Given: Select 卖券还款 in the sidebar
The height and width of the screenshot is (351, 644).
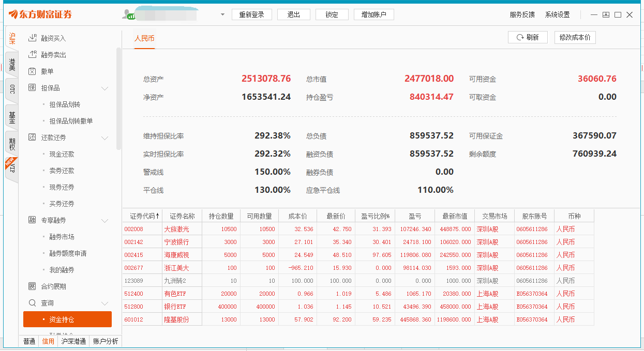Looking at the screenshot, I should coord(62,171).
